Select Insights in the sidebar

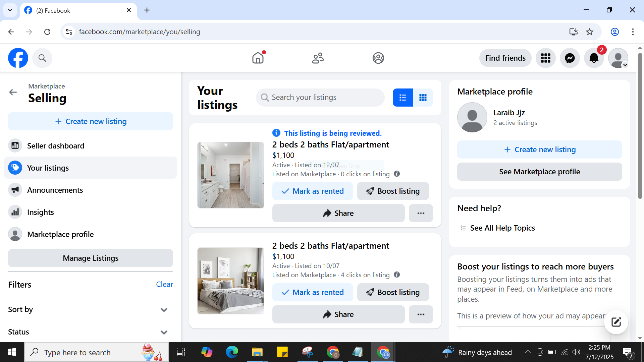click(x=40, y=212)
